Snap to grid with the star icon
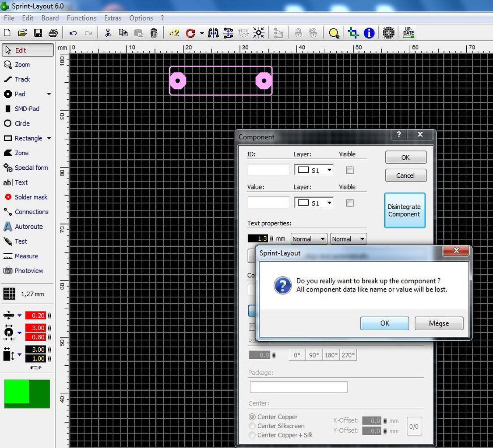Screen dimensions: 493x448 [x=259, y=33]
